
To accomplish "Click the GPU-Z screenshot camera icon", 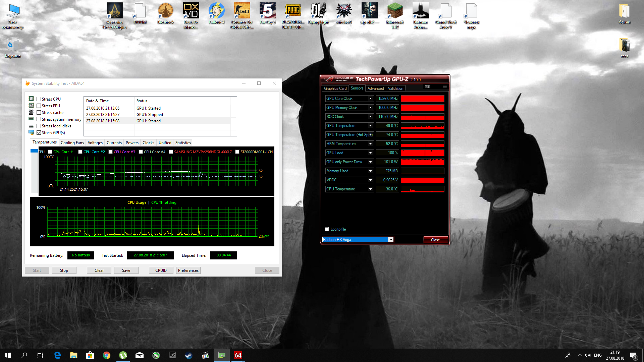I will click(427, 86).
